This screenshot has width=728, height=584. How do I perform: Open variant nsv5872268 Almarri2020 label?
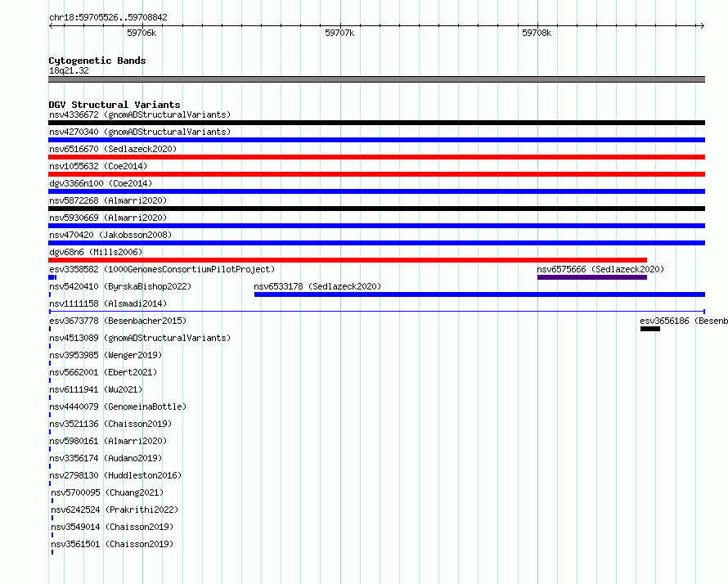coord(108,200)
